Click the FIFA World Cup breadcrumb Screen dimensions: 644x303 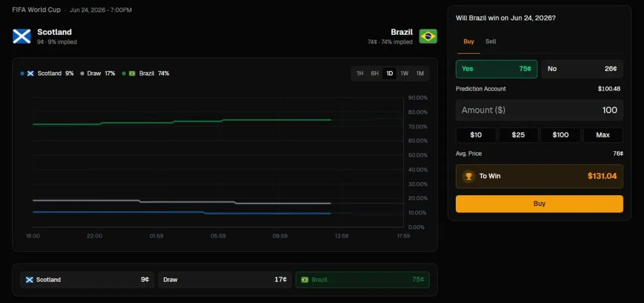37,10
